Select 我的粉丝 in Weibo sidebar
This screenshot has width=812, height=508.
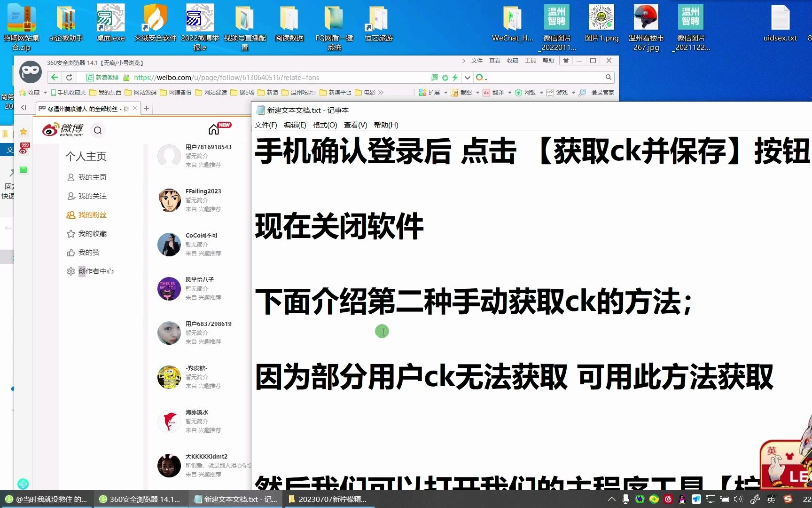tap(87, 214)
